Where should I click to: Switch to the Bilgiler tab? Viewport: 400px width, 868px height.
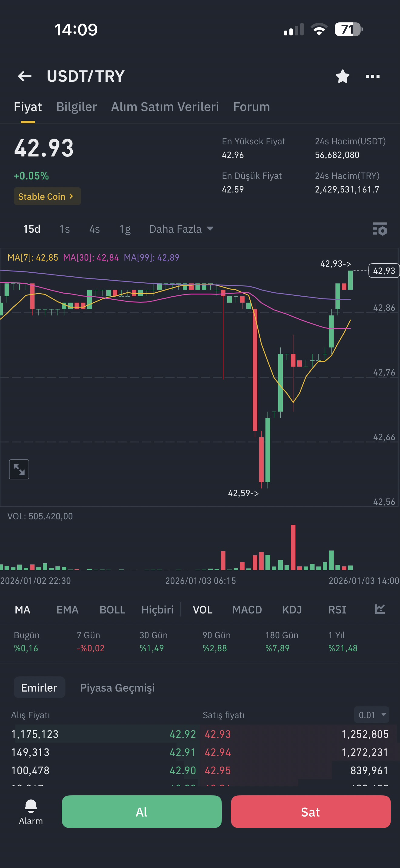[x=76, y=107]
